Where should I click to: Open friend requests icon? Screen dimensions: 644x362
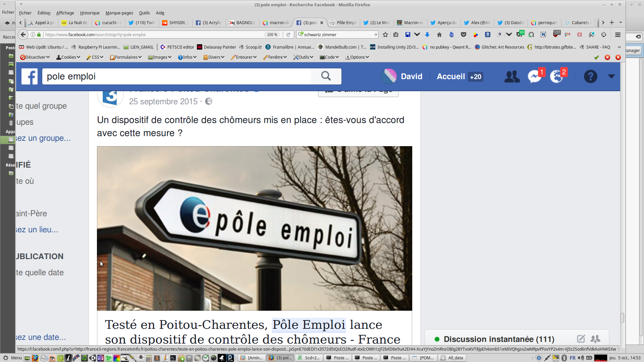512,76
